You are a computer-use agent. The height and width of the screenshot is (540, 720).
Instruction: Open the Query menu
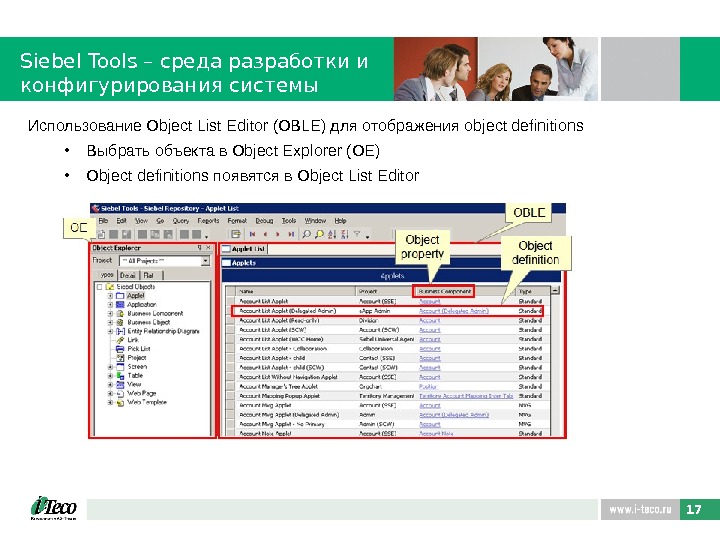[x=180, y=220]
